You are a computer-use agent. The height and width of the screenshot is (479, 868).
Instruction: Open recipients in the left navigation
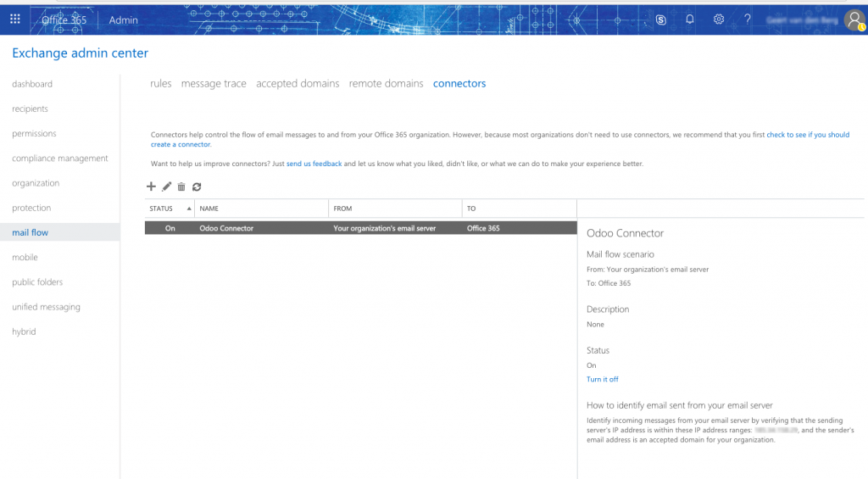coord(30,109)
